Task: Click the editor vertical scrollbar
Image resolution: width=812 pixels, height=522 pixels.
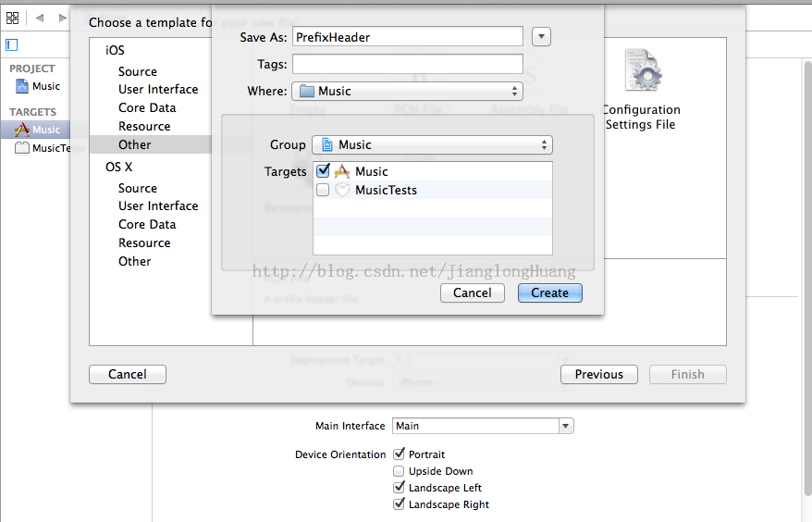Action: [x=807, y=279]
